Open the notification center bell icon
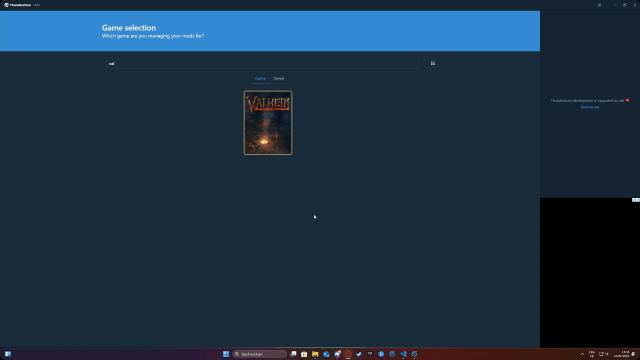The height and width of the screenshot is (360, 640). tap(633, 354)
